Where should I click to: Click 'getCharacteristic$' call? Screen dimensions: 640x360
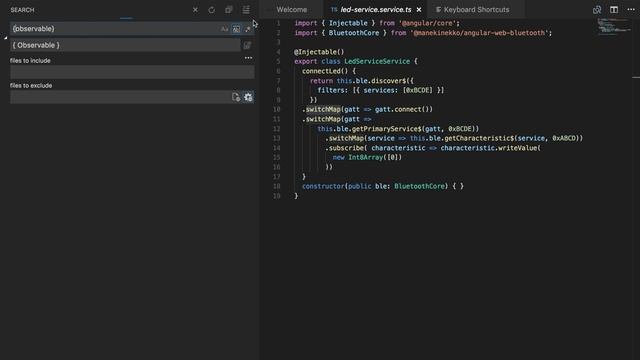click(479, 138)
